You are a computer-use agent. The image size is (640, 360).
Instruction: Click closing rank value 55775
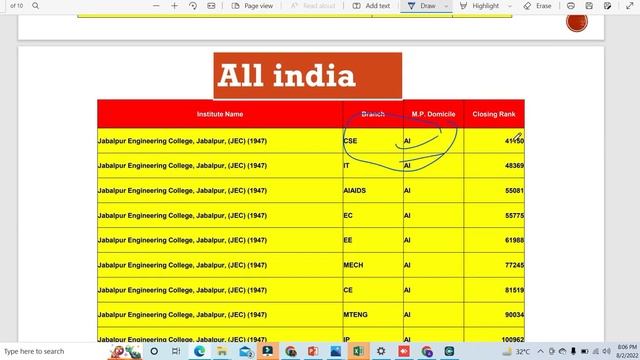(514, 216)
